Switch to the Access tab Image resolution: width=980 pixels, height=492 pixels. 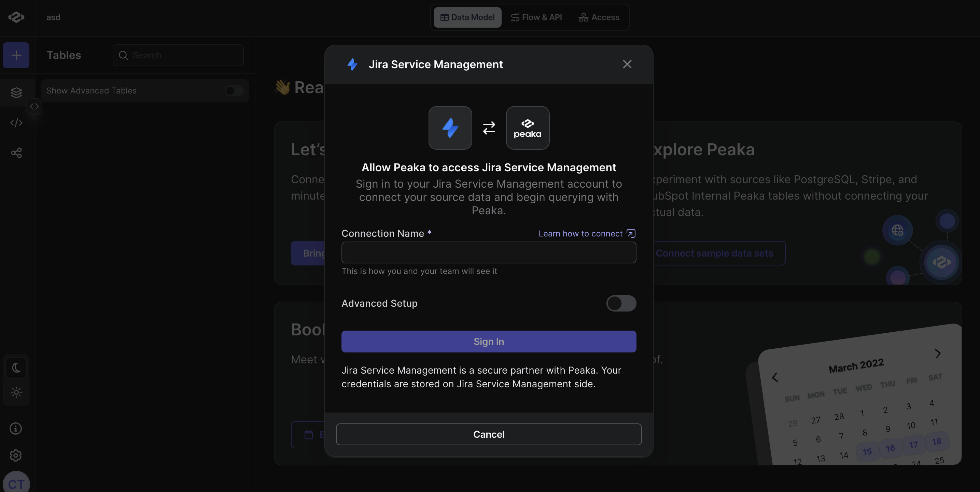(x=599, y=17)
